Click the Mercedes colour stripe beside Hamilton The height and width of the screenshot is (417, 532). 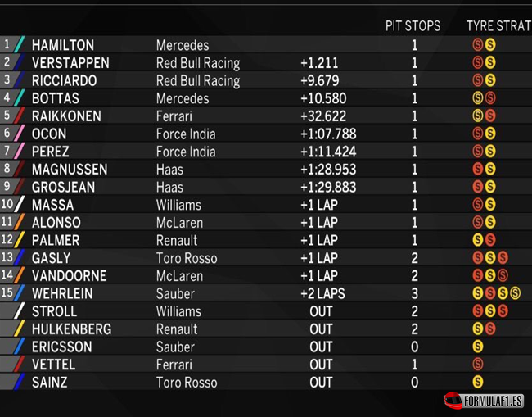pos(20,44)
